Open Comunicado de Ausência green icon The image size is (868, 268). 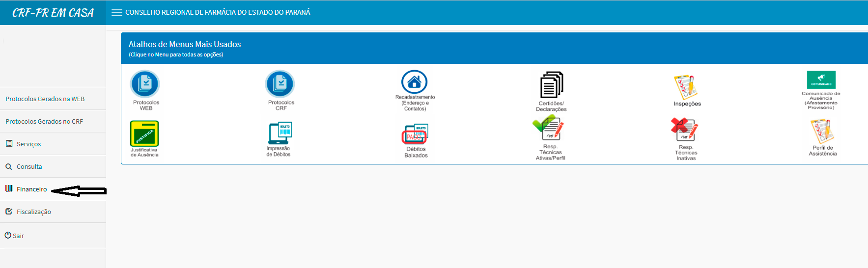821,80
